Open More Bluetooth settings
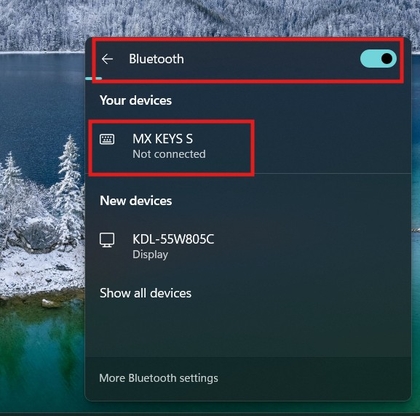Viewport: 420px width, 416px height. (159, 378)
